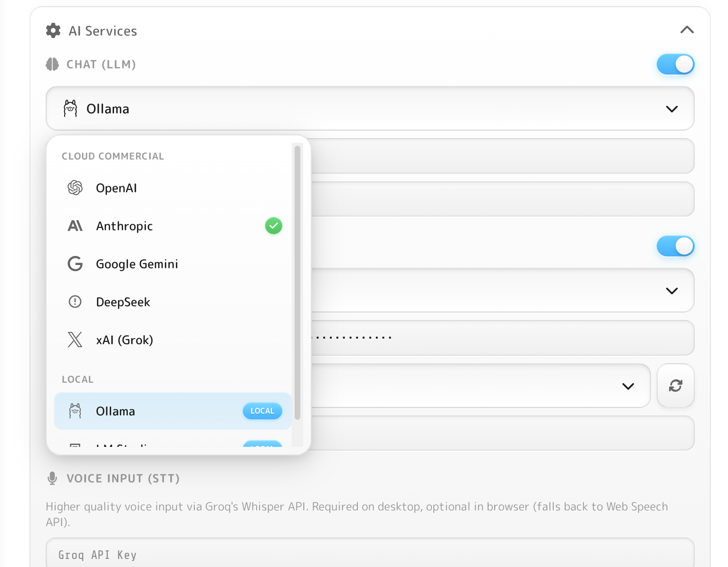Expand the model selection dropdown
The width and height of the screenshot is (728, 567).
tap(628, 386)
